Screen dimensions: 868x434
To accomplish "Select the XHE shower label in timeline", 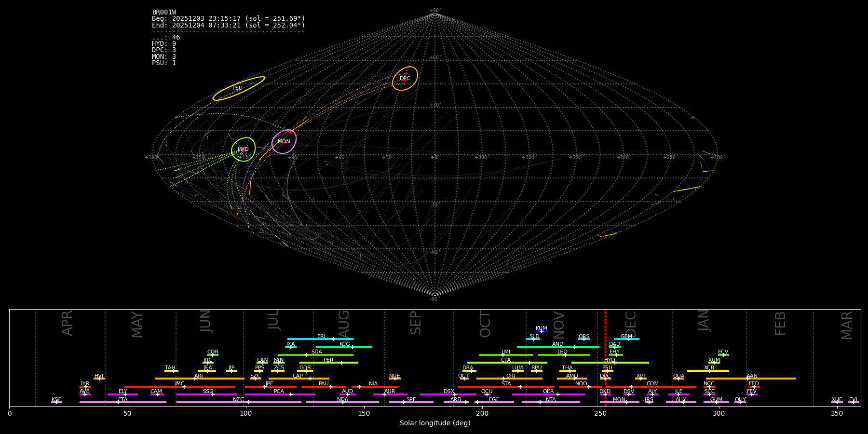I will coord(837,400).
